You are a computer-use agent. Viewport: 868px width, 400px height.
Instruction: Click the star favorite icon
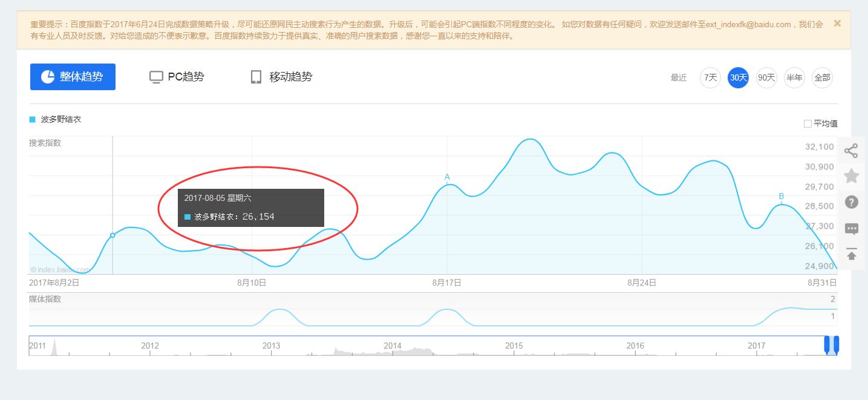pyautogui.click(x=851, y=176)
